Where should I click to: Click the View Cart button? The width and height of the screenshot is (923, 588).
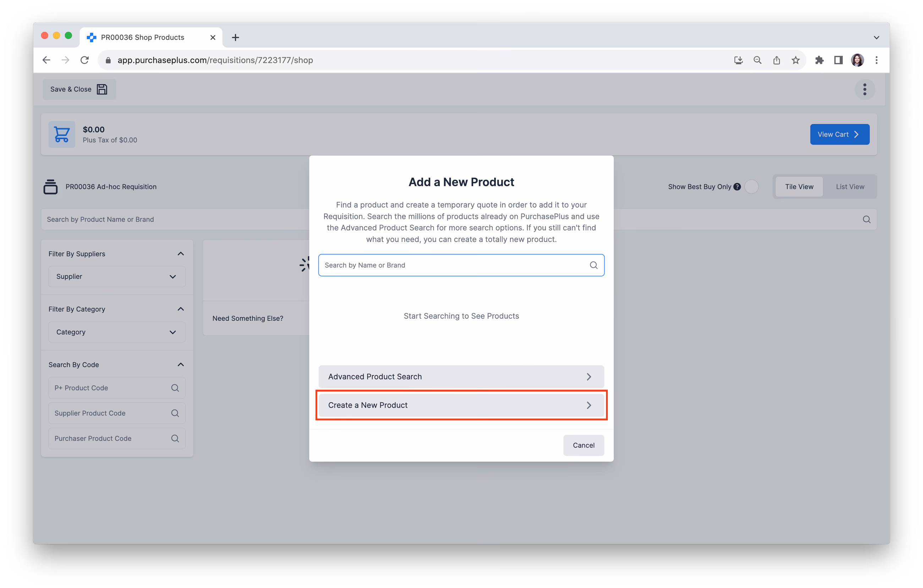840,134
